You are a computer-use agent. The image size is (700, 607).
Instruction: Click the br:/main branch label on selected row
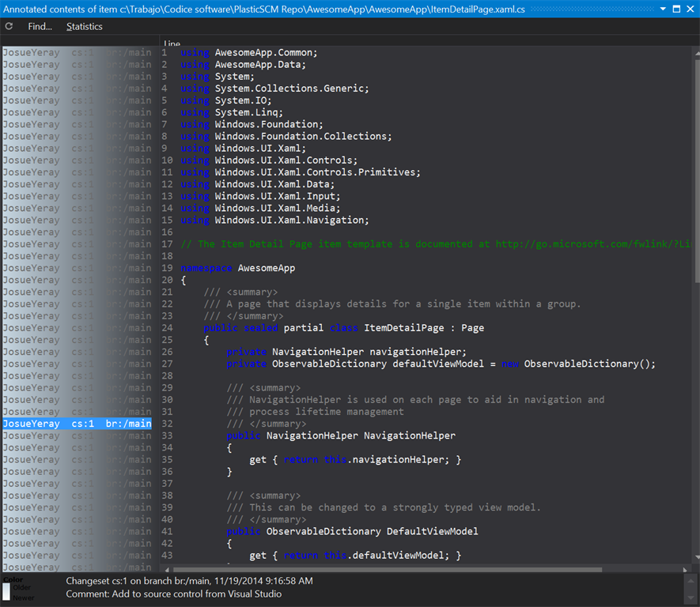coord(127,423)
